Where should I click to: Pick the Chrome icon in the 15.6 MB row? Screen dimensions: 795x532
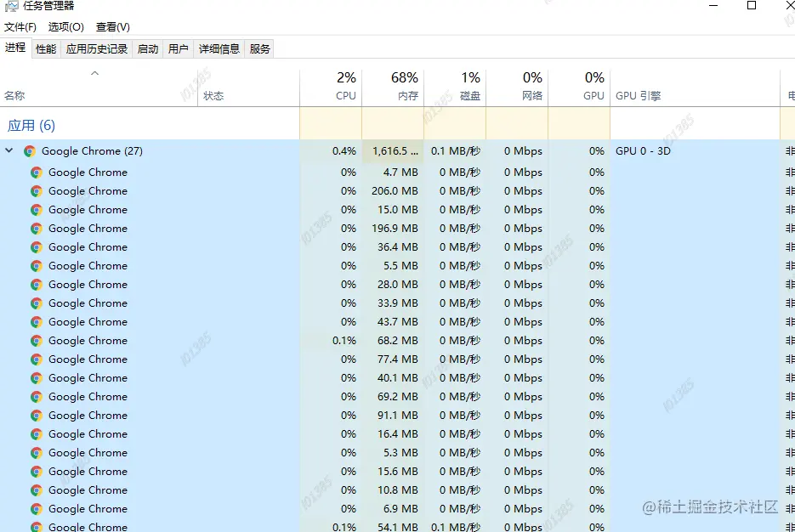click(x=36, y=472)
